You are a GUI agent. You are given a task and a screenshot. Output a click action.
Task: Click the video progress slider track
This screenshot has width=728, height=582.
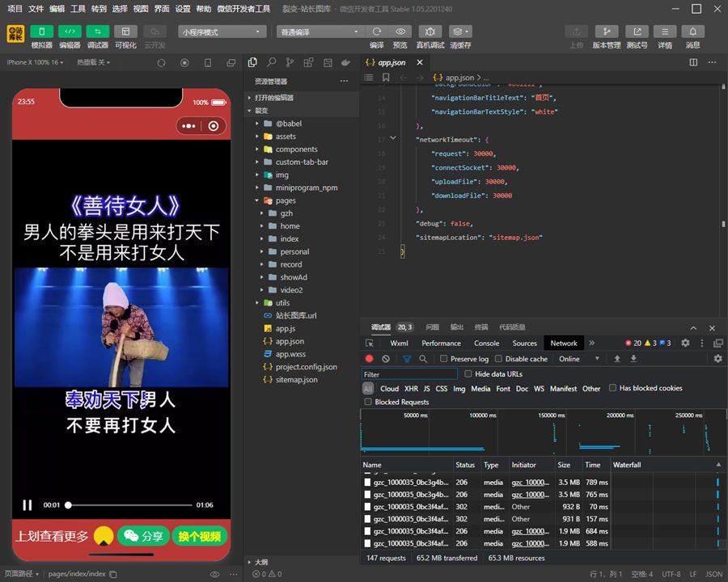coord(129,505)
